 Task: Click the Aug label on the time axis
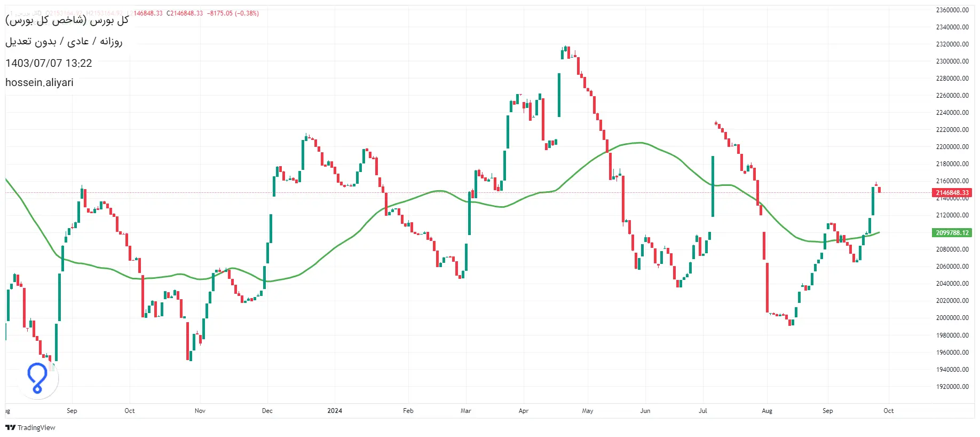(x=767, y=411)
